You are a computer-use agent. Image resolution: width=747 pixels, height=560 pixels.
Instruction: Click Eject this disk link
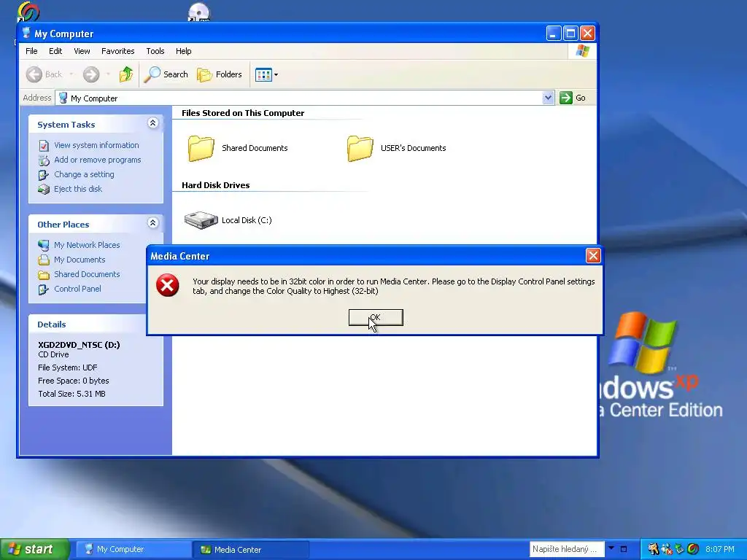[x=78, y=189]
